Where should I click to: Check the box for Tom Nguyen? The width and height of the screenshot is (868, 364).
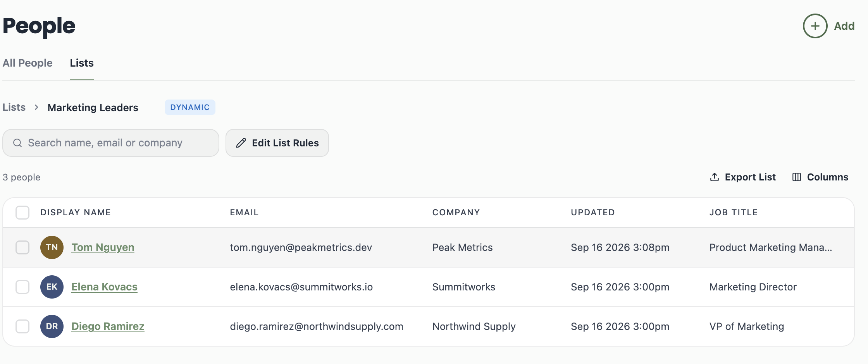(22, 247)
